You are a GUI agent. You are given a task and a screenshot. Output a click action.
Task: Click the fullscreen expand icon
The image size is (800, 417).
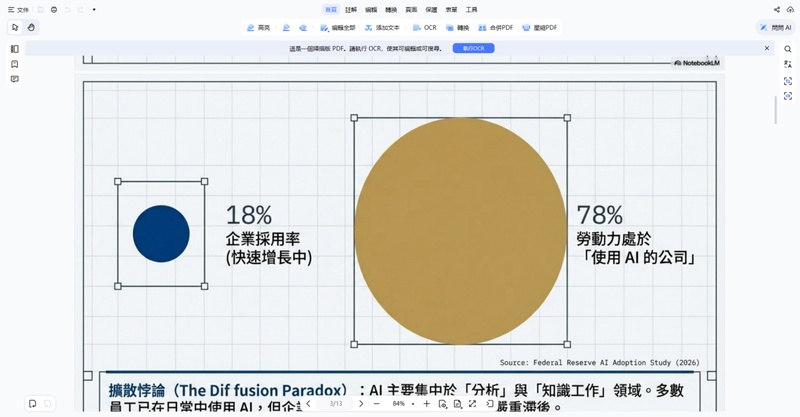473,404
